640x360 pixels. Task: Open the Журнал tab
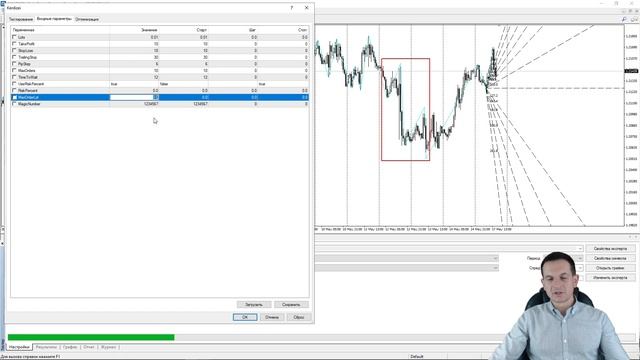[x=108, y=347]
